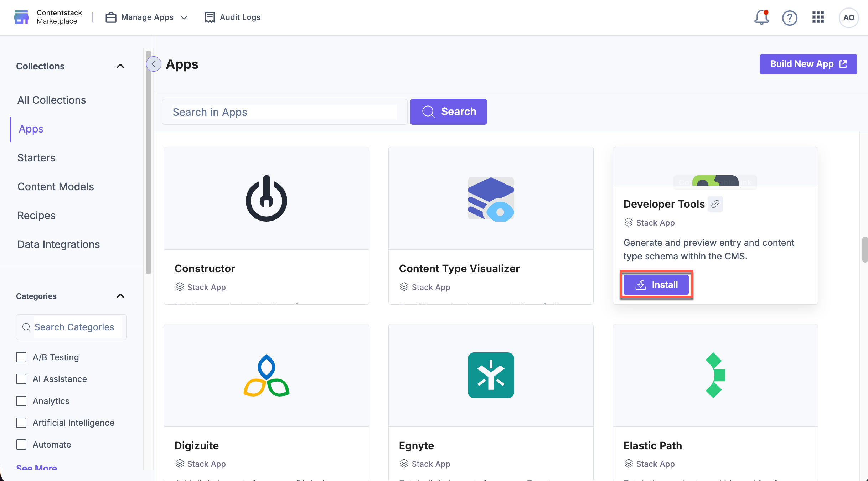Click the Digizuite app logo
The width and height of the screenshot is (868, 481).
(x=267, y=375)
